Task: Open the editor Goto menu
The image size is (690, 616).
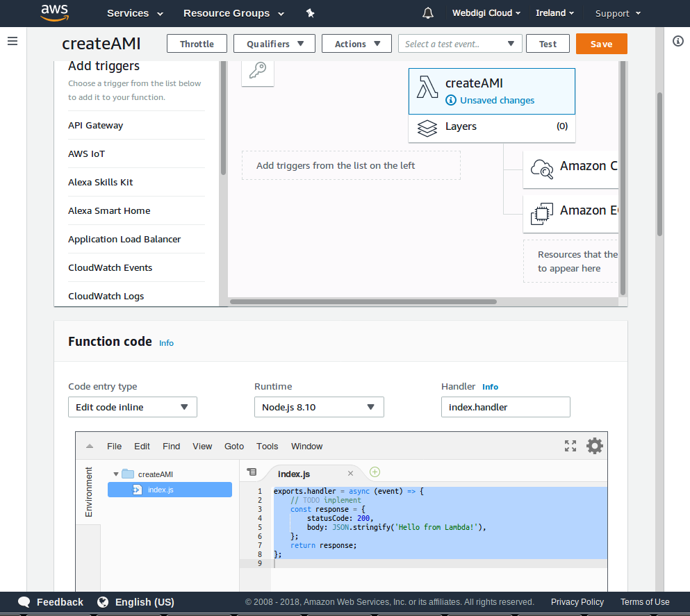Action: (x=234, y=447)
